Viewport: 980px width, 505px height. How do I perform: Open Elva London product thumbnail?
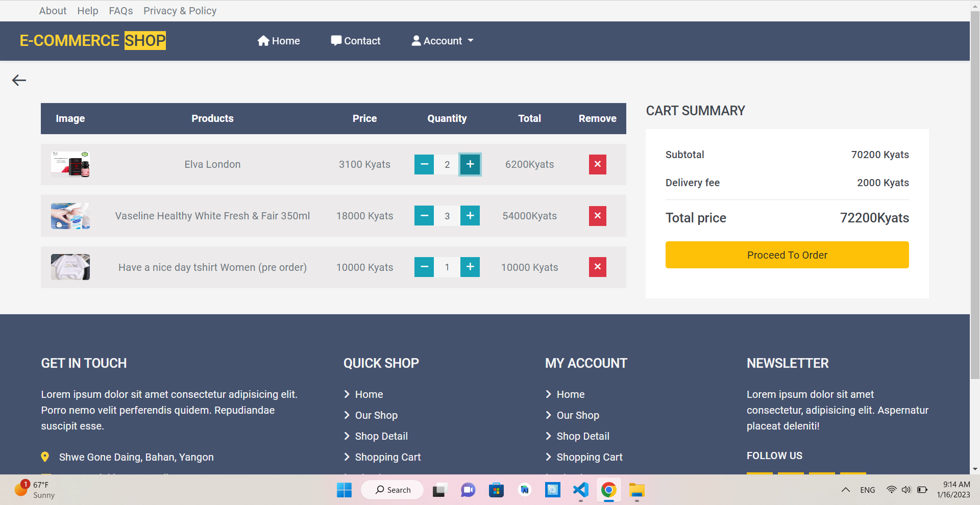pos(70,164)
